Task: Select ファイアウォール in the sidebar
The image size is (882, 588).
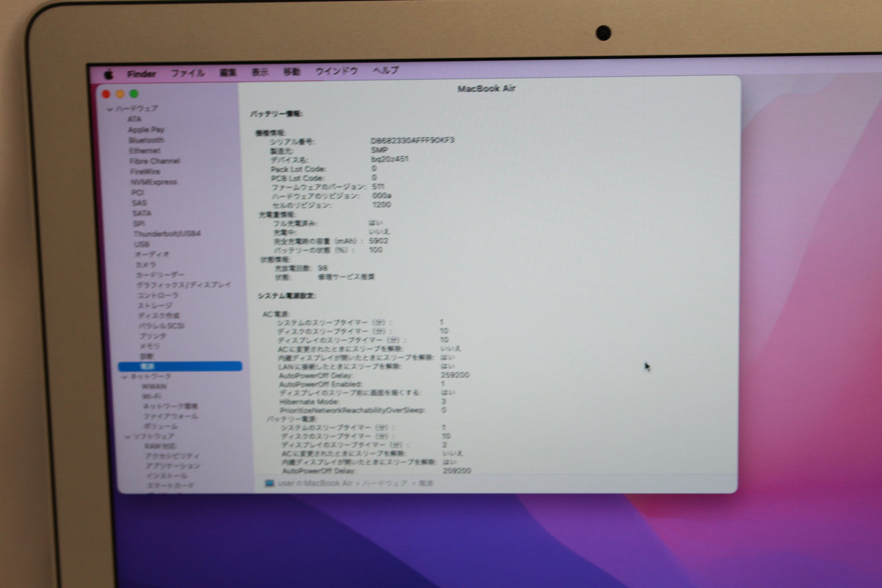Action: tap(170, 417)
